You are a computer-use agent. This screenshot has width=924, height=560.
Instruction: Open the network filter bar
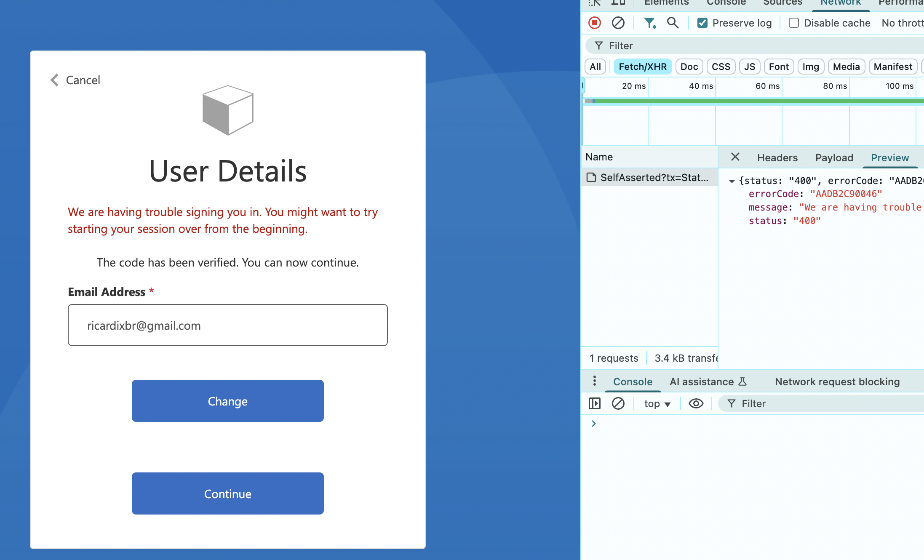click(650, 23)
